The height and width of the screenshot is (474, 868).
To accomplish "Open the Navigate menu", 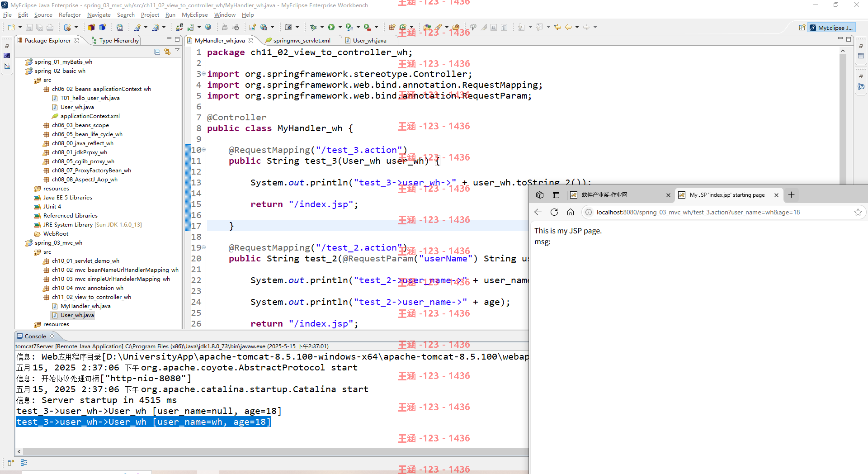I will point(99,15).
